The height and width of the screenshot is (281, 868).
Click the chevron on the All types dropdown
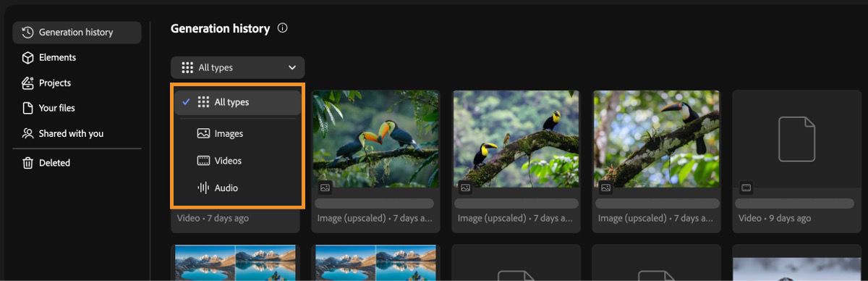pos(292,67)
